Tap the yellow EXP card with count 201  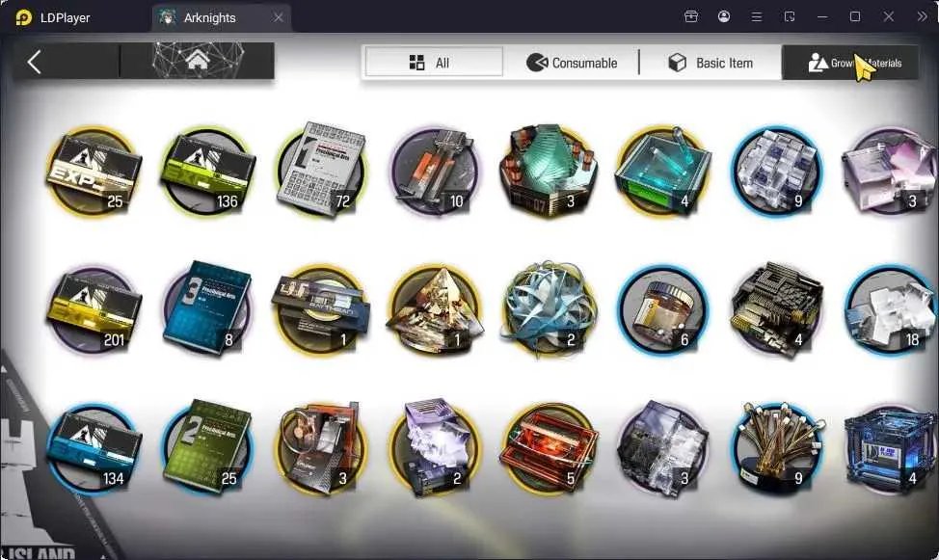(x=93, y=310)
